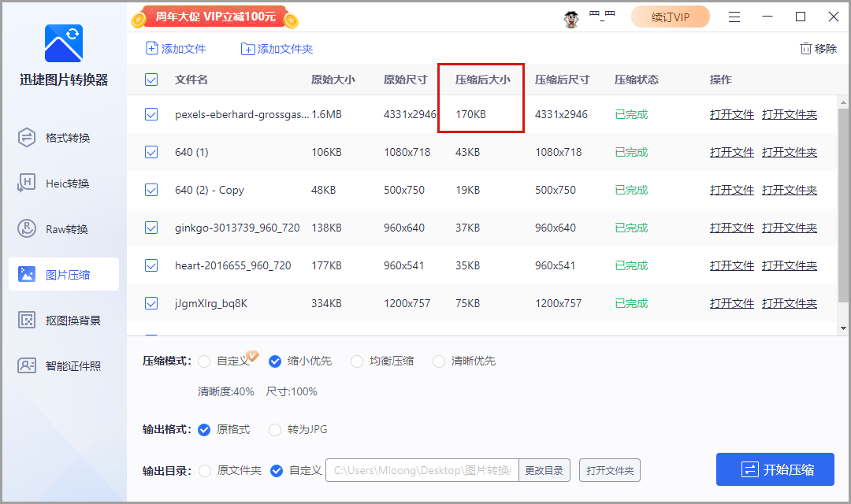This screenshot has height=504, width=851.
Task: Open the hamburger menu
Action: tap(734, 16)
